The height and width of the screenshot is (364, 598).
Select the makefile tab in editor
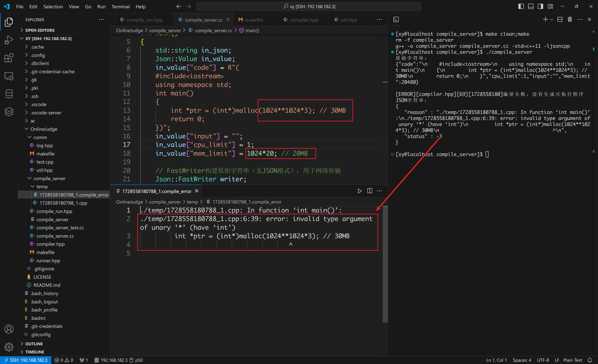tap(254, 20)
